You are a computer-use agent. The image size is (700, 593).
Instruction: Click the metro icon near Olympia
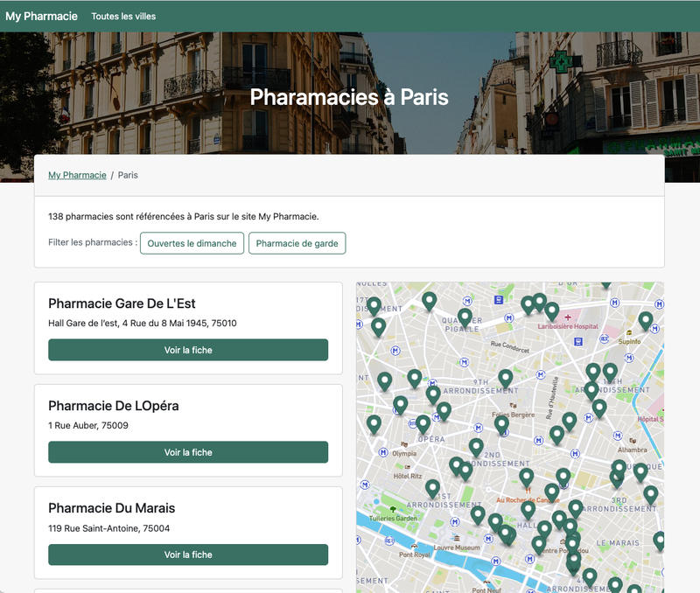coord(382,454)
